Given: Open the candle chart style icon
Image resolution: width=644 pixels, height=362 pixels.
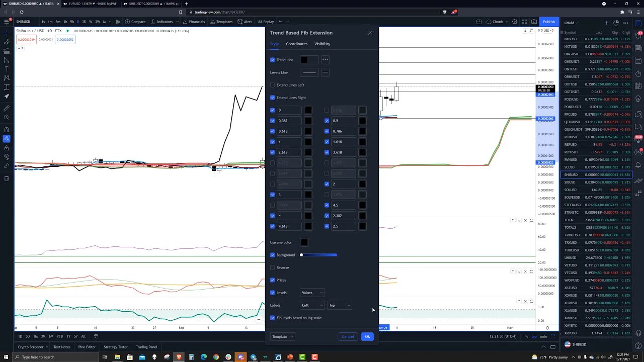Looking at the screenshot, I should [118, 22].
